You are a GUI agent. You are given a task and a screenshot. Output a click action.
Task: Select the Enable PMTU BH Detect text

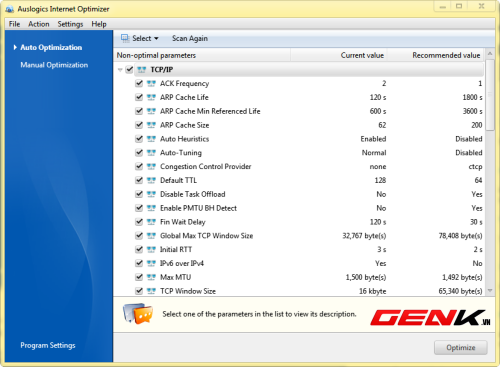pyautogui.click(x=198, y=208)
